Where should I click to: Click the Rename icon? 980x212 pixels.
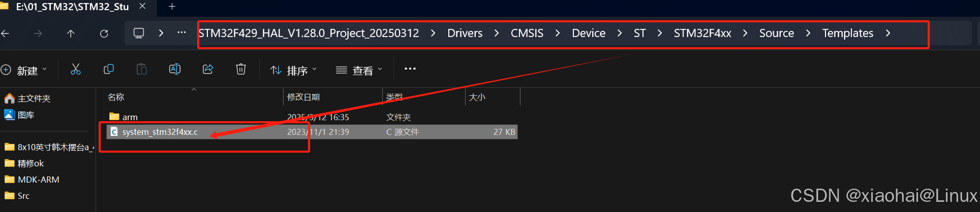tap(175, 69)
